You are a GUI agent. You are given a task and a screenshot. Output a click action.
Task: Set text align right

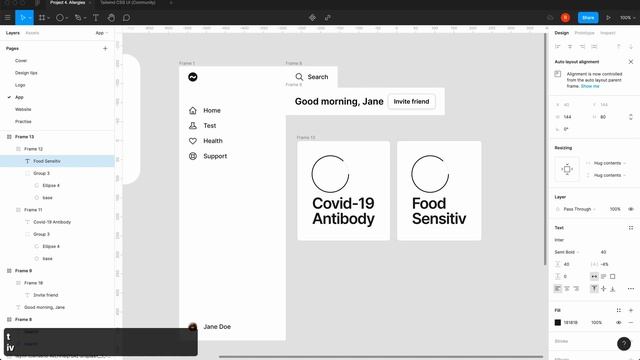click(576, 289)
